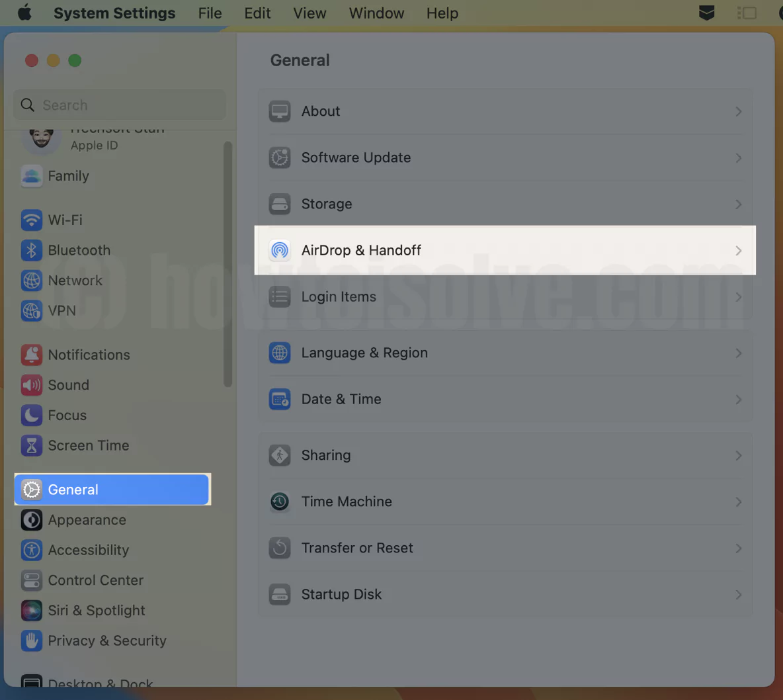The width and height of the screenshot is (783, 700).
Task: Expand the About row chevron
Action: coord(738,111)
